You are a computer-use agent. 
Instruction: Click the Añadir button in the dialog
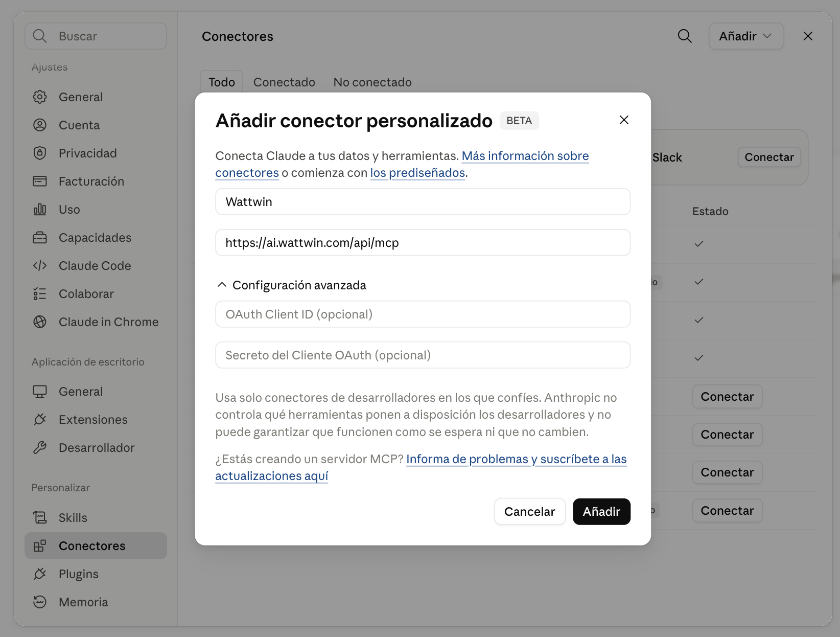pos(601,512)
